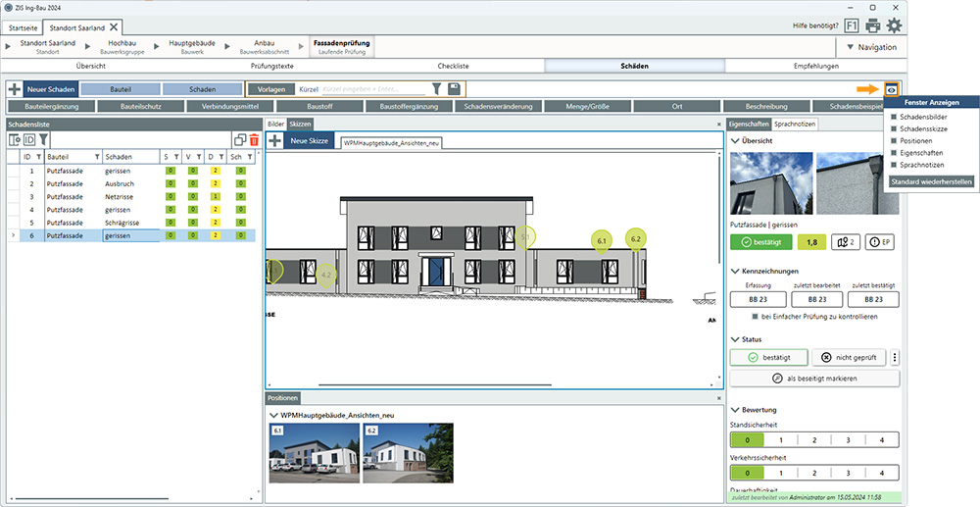Open the Bilder tab

[275, 125]
